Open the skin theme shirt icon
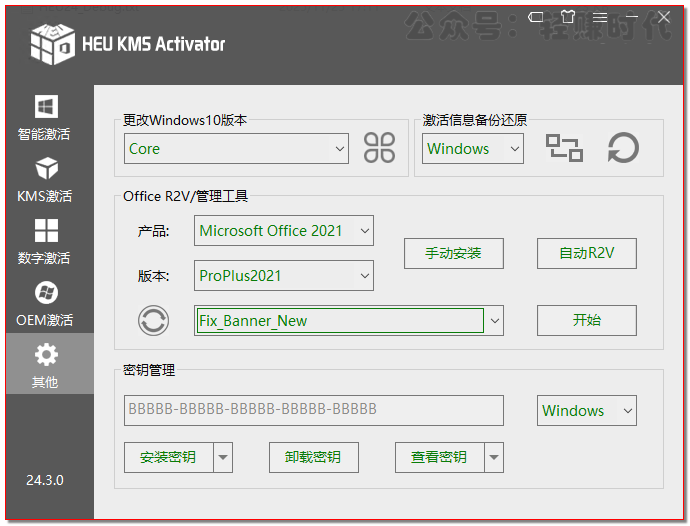 [x=568, y=17]
